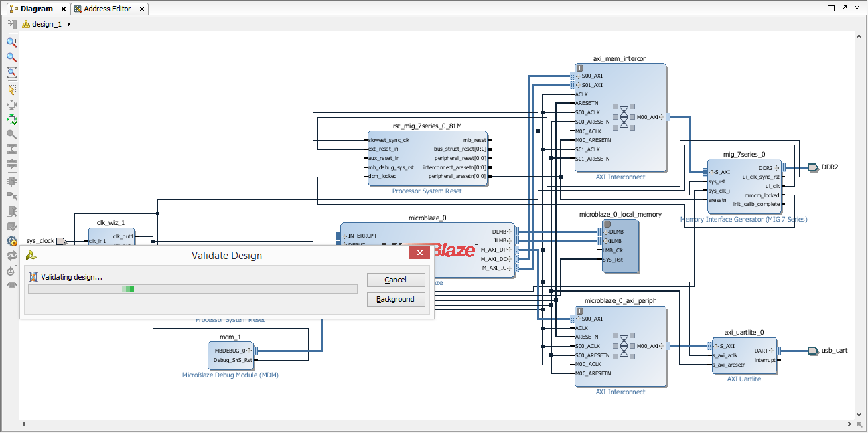868x433 pixels.
Task: Select the ext_reset_in pin on rst_mig_7series_0_81M
Action: pyautogui.click(x=384, y=149)
